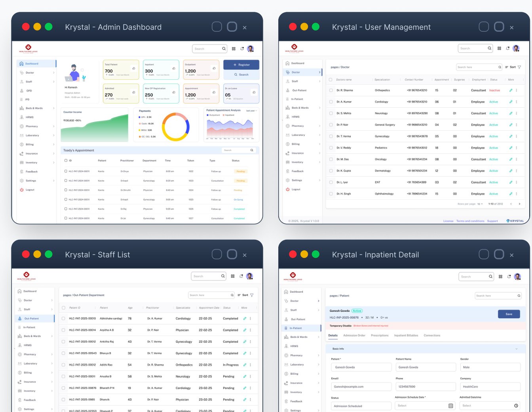Open the Rows per page dropdown in User Management
This screenshot has height=412, width=532.
pos(480,204)
